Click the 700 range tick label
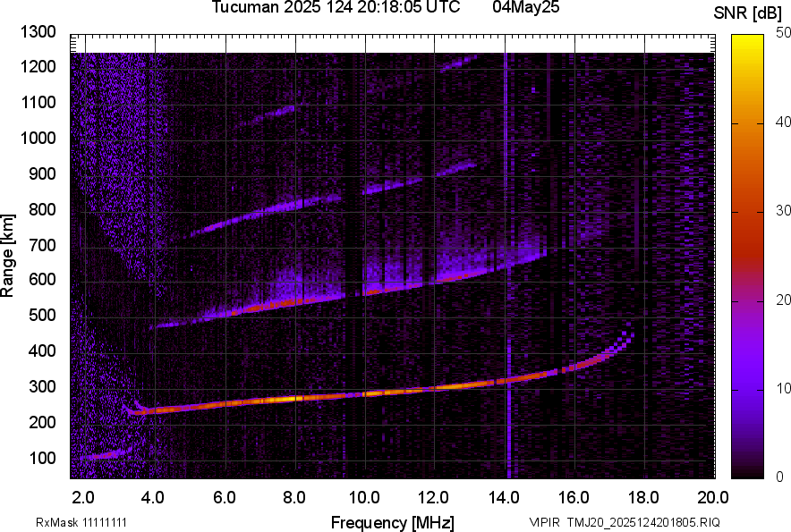 click(42, 245)
